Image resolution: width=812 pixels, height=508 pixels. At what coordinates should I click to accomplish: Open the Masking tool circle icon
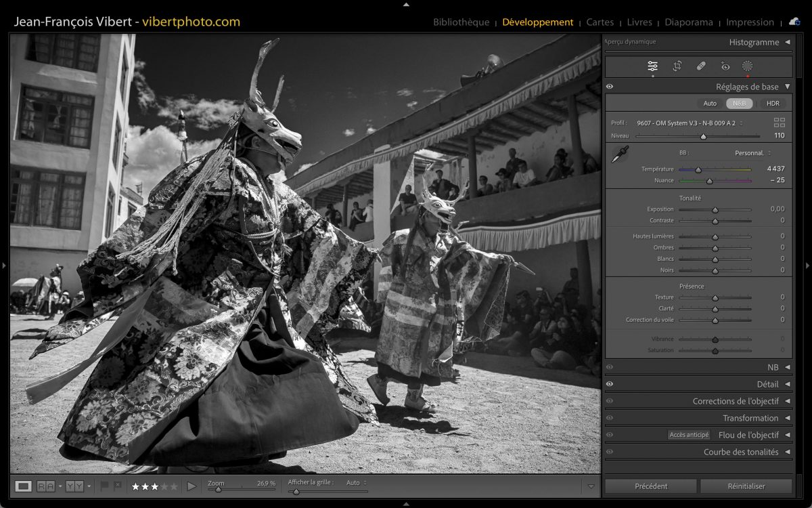pyautogui.click(x=747, y=66)
